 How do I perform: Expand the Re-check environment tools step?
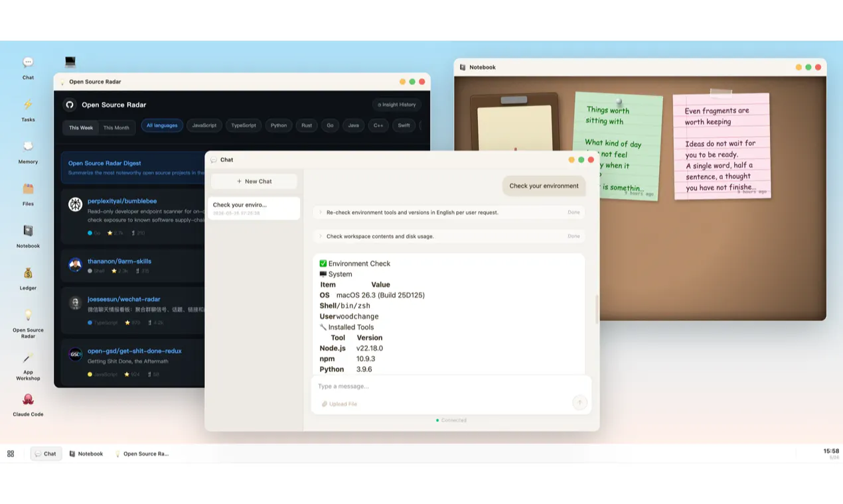[449, 212]
